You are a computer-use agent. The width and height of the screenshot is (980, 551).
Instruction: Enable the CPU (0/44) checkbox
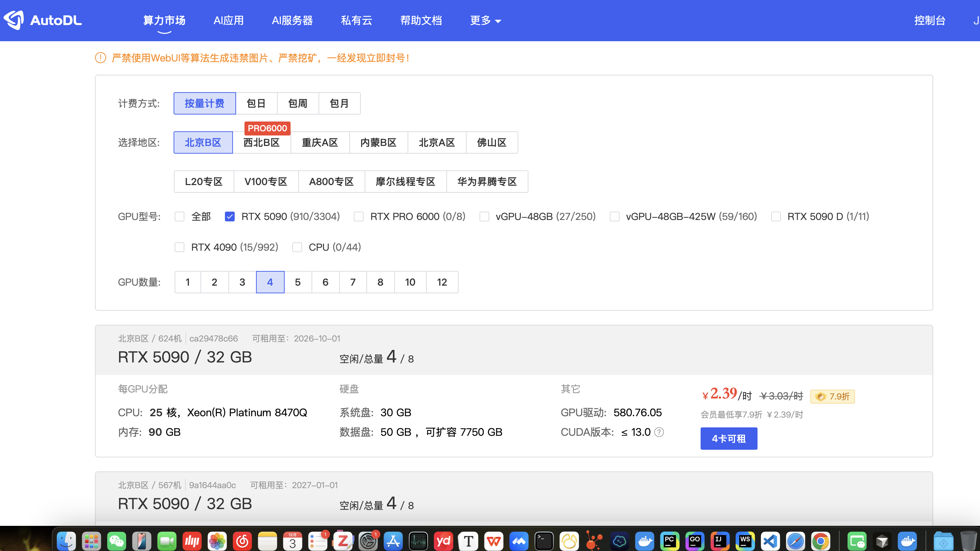point(297,247)
